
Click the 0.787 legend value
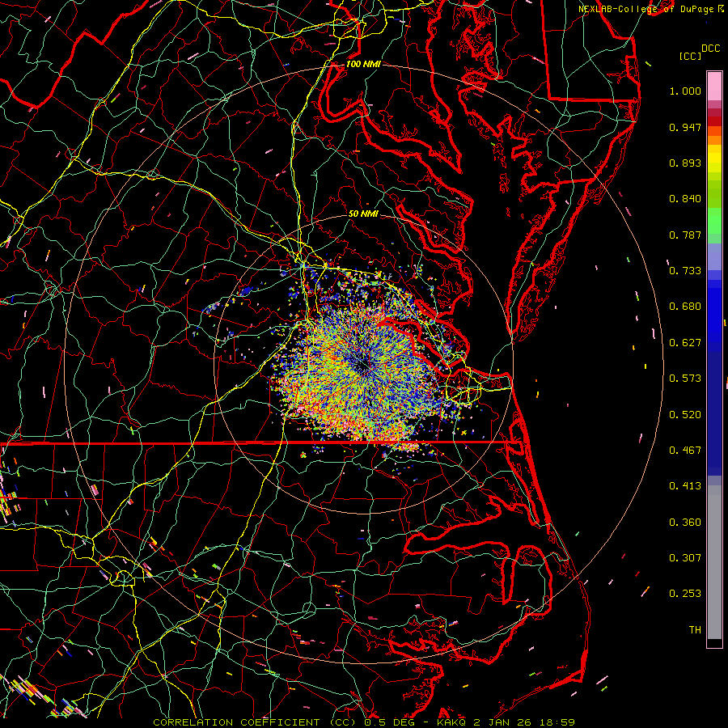(685, 235)
